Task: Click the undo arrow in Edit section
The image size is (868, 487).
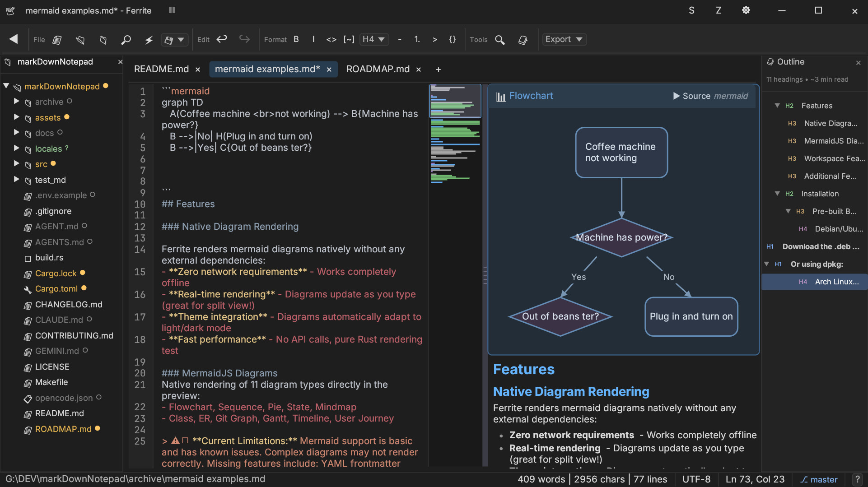Action: click(x=222, y=39)
